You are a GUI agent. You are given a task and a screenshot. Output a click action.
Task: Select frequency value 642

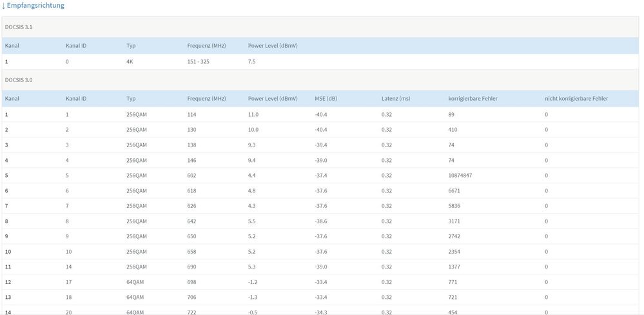pyautogui.click(x=192, y=221)
